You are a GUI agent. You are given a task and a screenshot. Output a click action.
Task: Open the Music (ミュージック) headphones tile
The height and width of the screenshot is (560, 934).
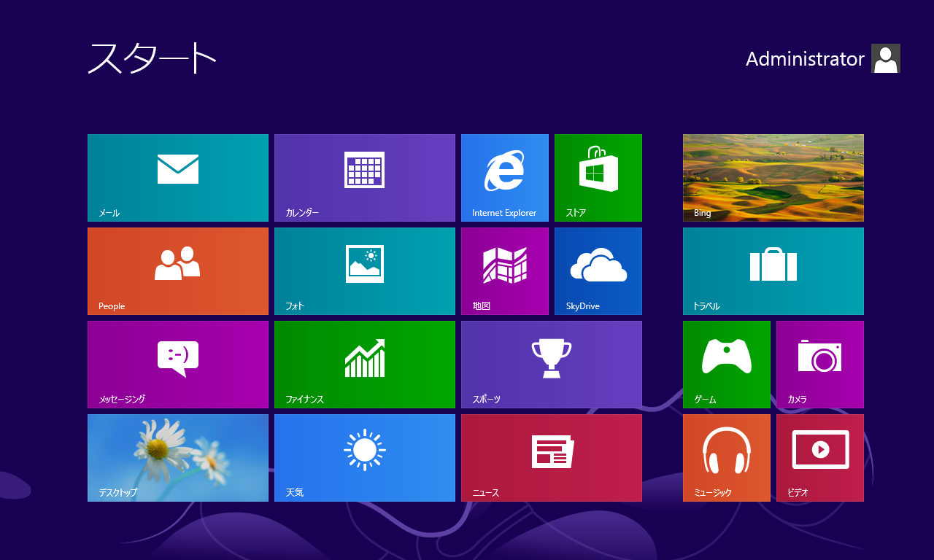tap(727, 458)
